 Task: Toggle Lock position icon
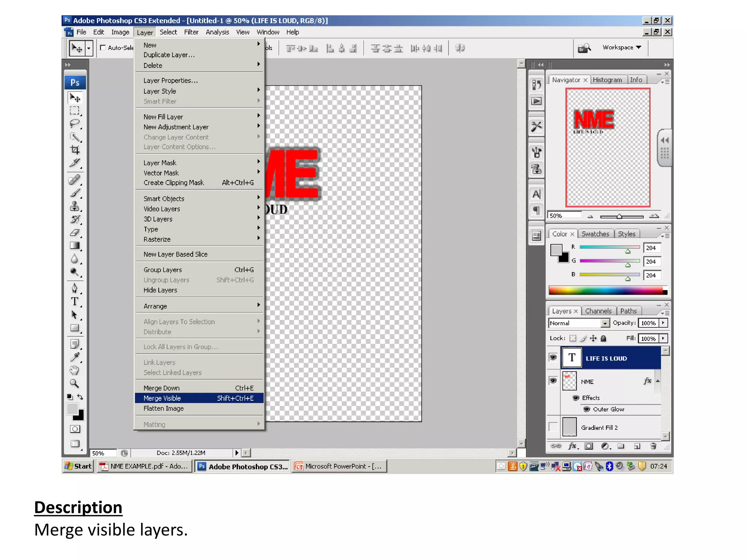(x=593, y=338)
